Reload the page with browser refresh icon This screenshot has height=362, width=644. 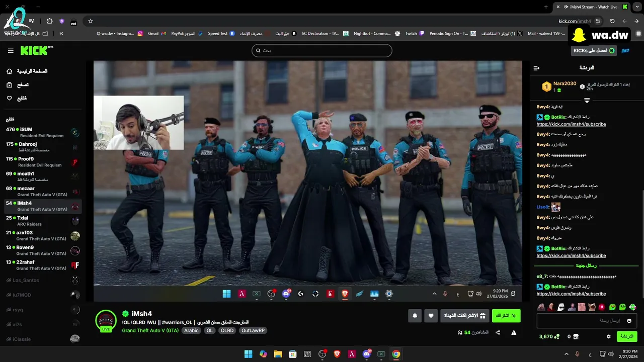612,21
